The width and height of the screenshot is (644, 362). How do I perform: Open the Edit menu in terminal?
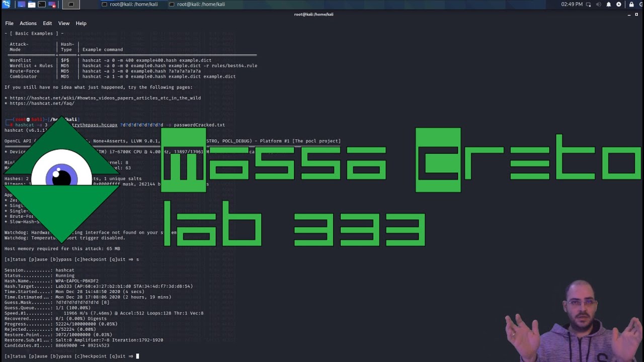(x=47, y=23)
